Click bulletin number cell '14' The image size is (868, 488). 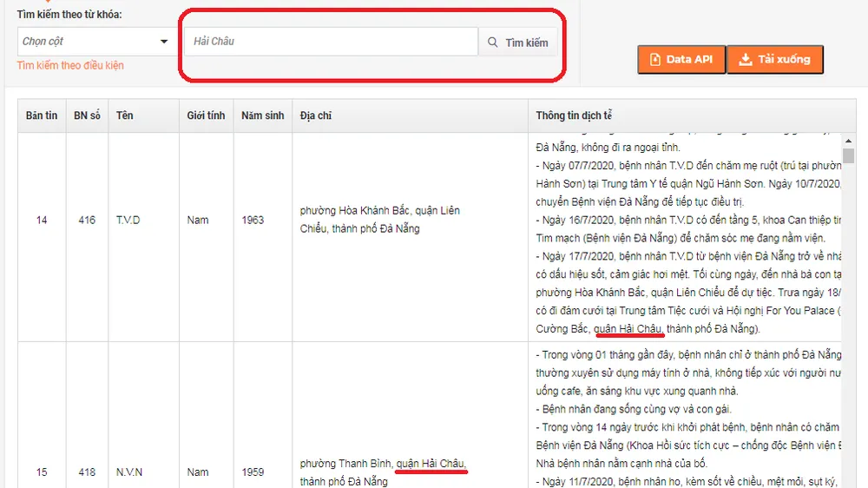(42, 220)
